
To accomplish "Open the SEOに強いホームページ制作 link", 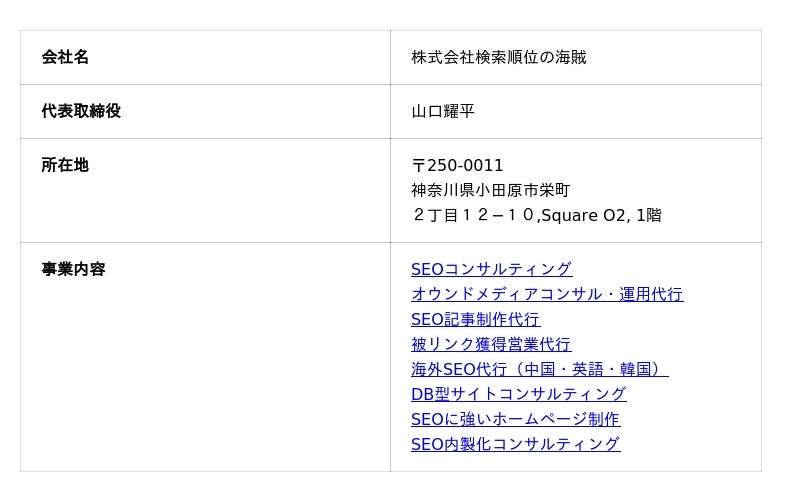I will (515, 419).
